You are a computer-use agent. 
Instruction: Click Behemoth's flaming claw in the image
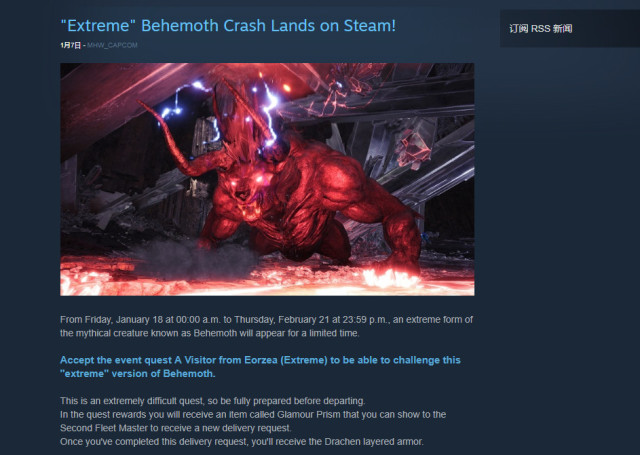pos(388,277)
